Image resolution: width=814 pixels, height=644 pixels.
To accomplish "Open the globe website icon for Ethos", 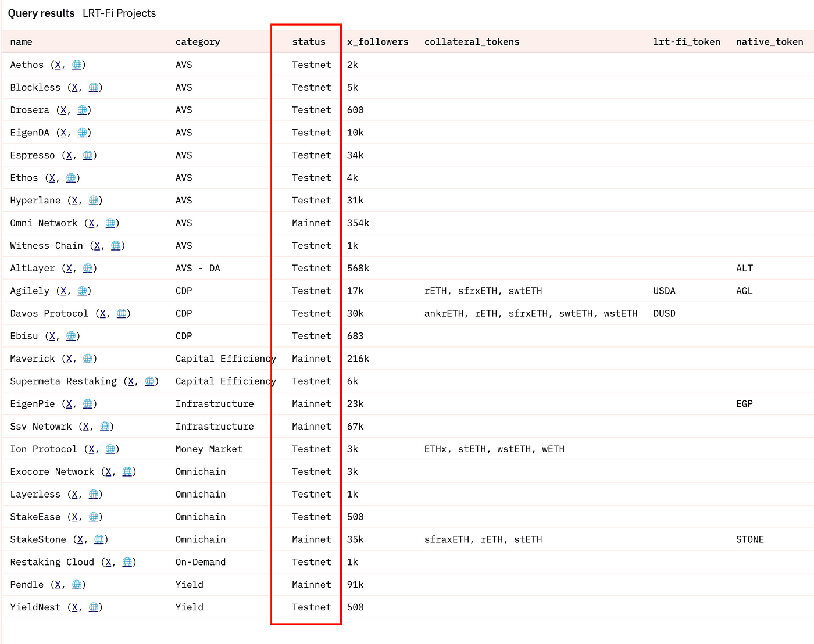I will [71, 178].
